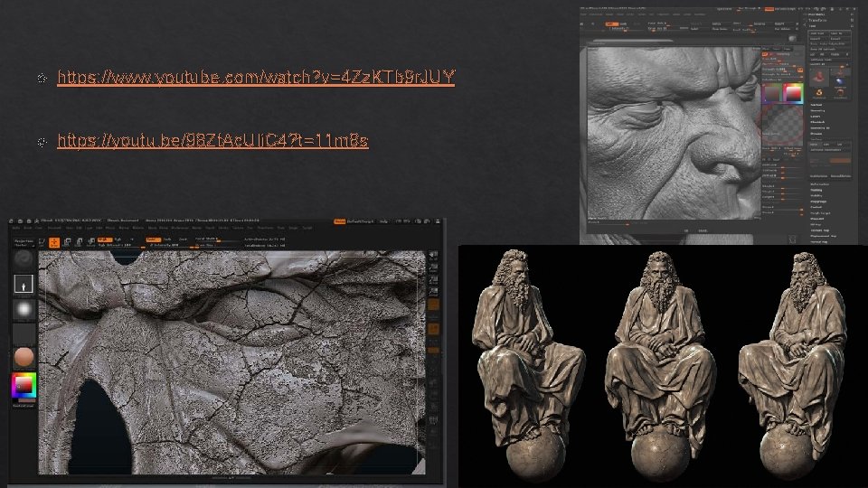
Task: Open the youtu.be link with t=11m8s
Action: (x=212, y=141)
